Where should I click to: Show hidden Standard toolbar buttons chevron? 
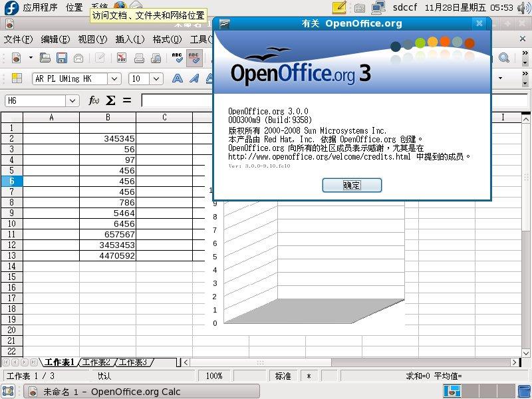click(x=525, y=53)
